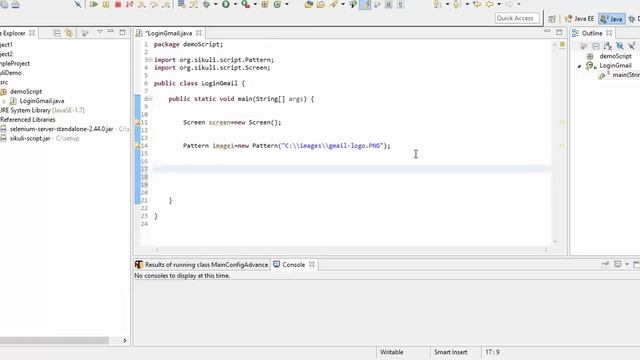The image size is (640, 360).
Task: Open the Run dropdown arrow
Action: (x=235, y=4)
